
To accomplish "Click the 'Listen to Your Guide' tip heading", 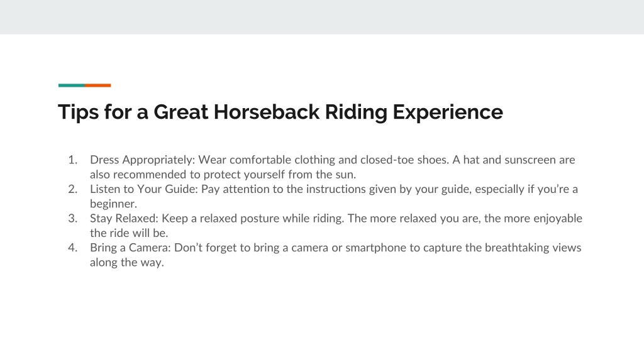I will 144,189.
